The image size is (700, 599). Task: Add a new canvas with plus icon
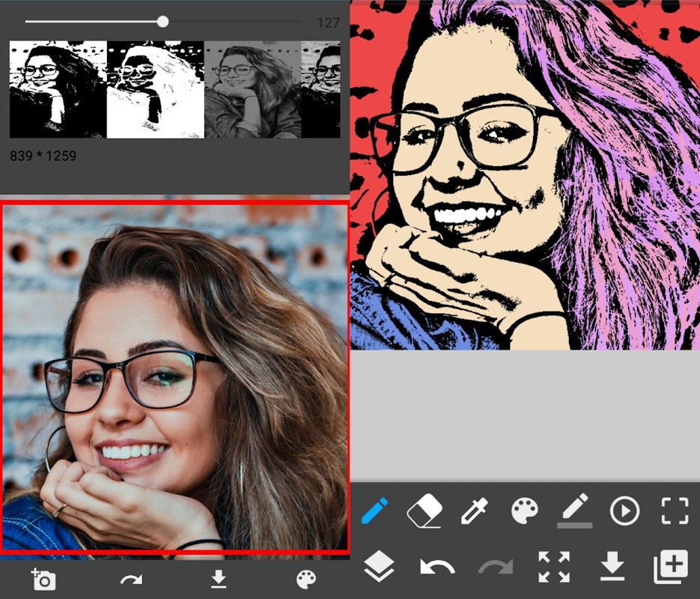[671, 567]
